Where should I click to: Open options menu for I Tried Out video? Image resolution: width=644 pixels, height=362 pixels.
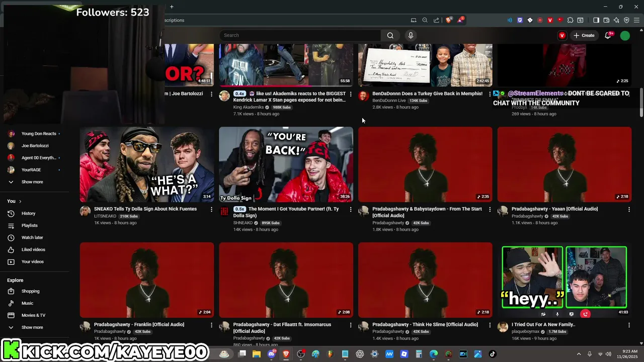click(x=629, y=325)
